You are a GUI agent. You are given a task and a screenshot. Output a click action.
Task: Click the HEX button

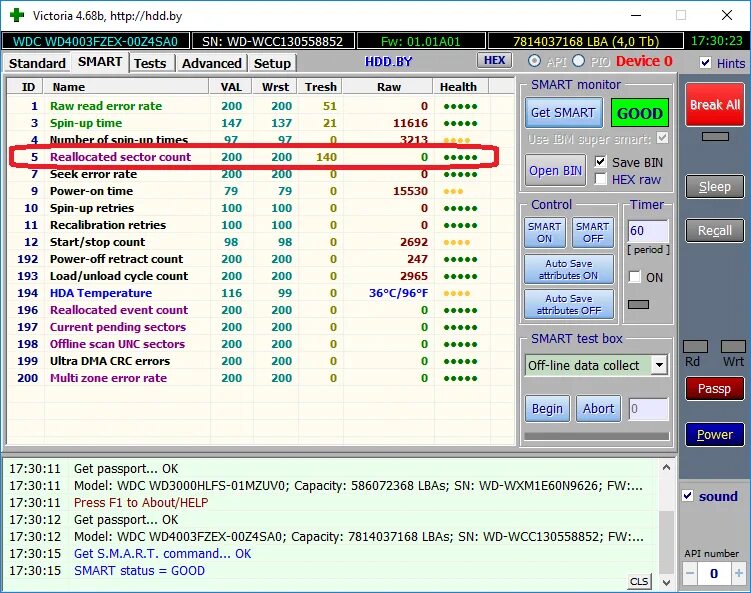click(x=494, y=60)
